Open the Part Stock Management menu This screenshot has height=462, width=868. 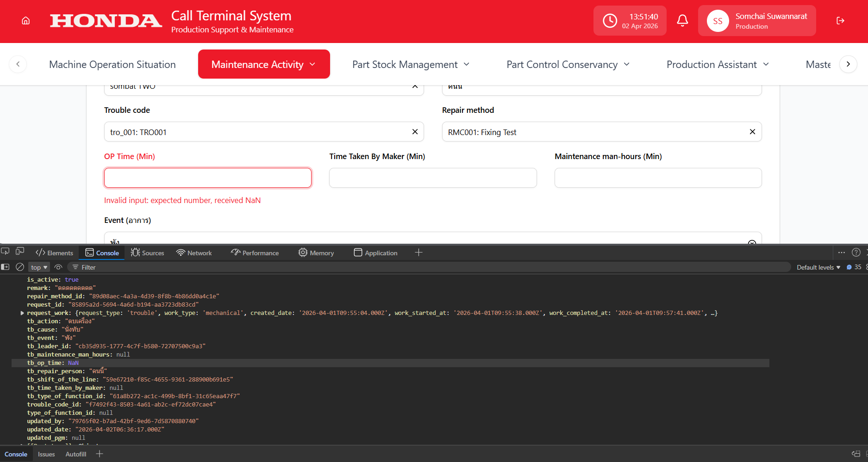tap(411, 64)
